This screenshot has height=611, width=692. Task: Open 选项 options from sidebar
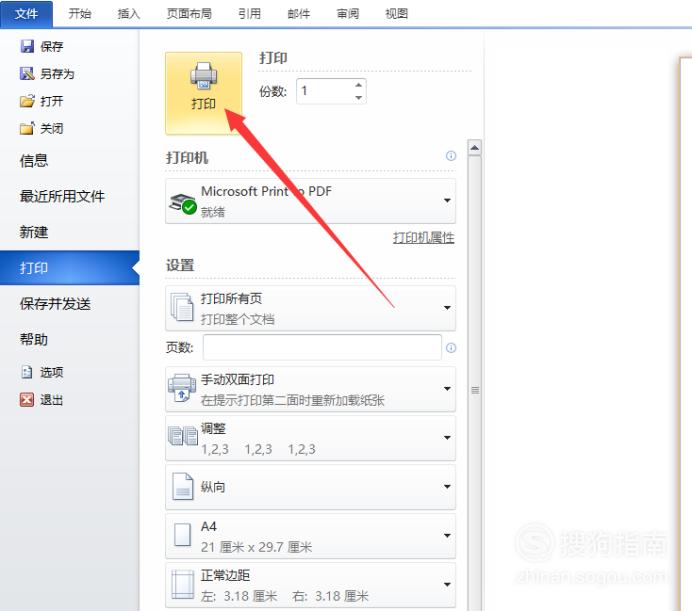tap(42, 372)
